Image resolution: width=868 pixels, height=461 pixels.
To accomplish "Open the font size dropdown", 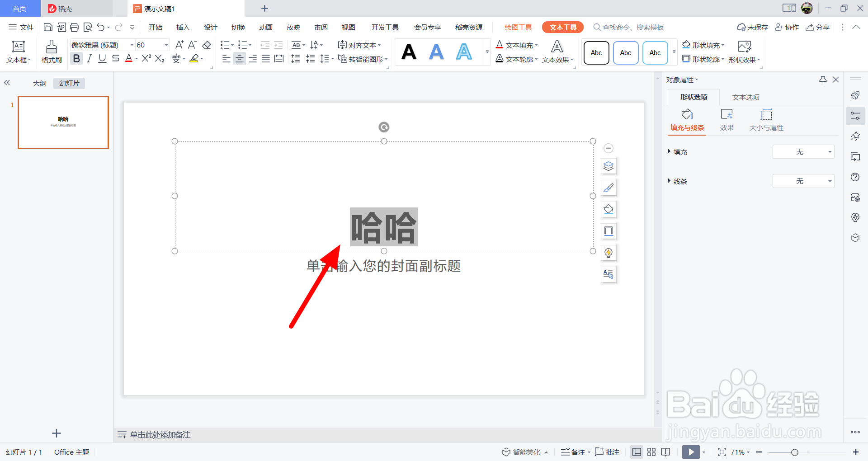I will (165, 45).
